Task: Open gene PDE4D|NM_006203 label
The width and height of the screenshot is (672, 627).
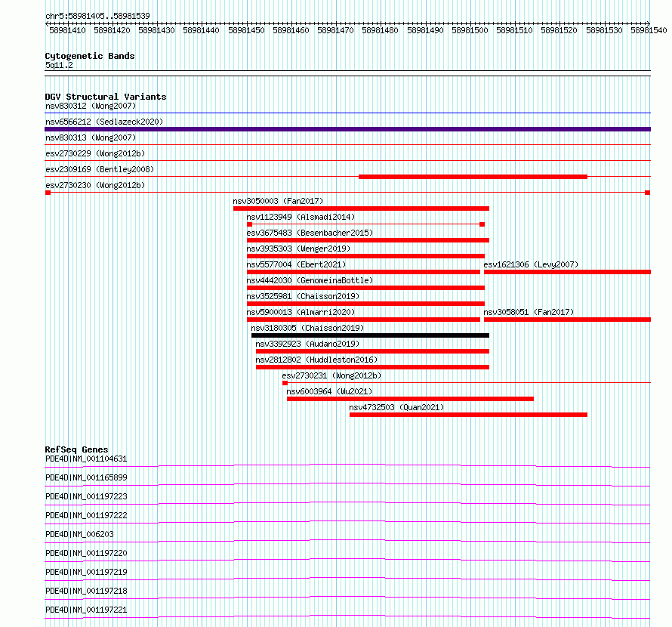Action: click(79, 534)
